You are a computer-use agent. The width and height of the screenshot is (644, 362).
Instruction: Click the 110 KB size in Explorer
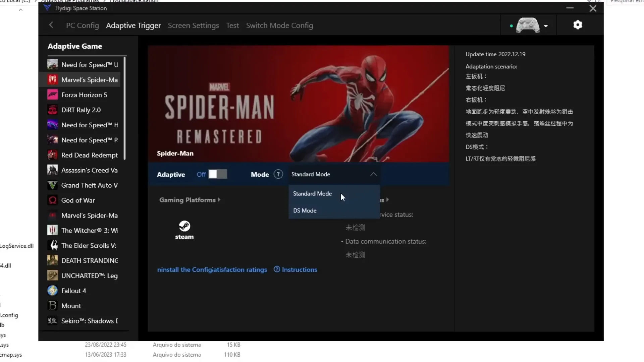click(232, 355)
